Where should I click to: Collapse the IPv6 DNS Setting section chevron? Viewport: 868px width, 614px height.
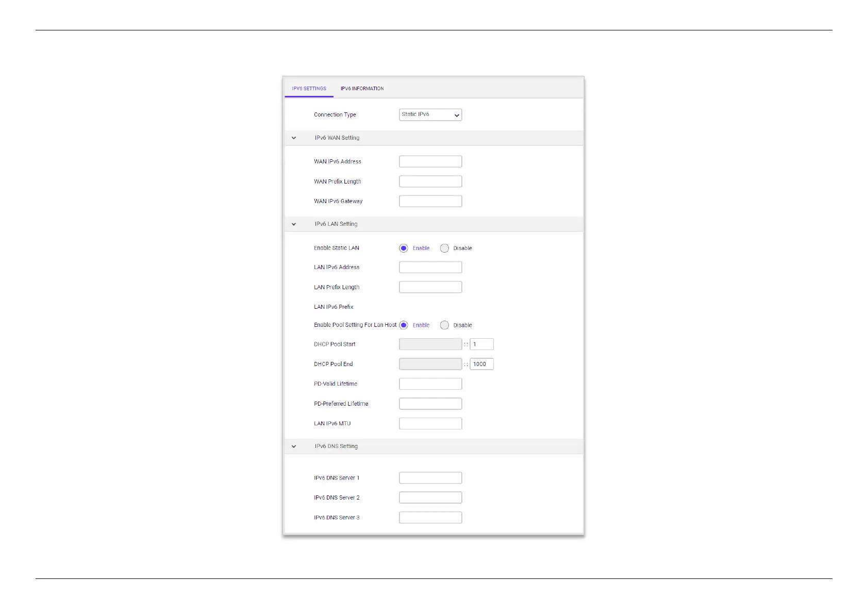click(294, 446)
